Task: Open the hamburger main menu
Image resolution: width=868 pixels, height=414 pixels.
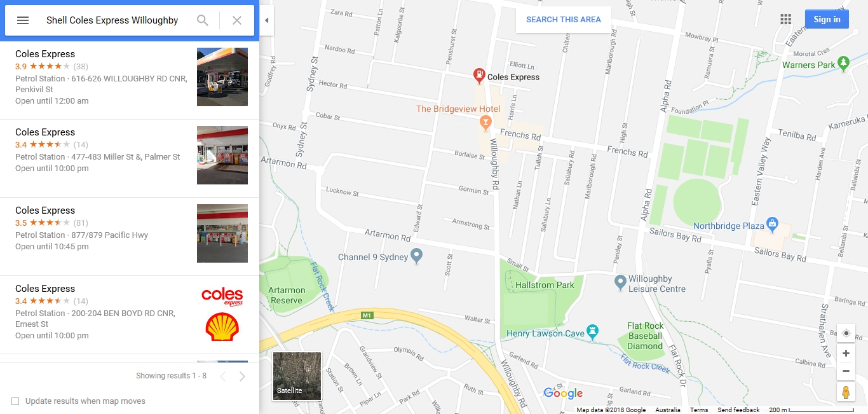Action: (23, 20)
